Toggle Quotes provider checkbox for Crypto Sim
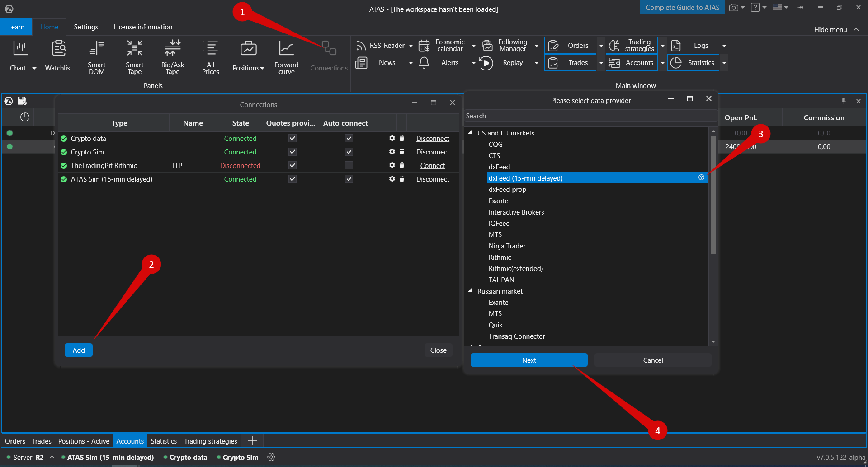The width and height of the screenshot is (868, 467). pos(292,152)
